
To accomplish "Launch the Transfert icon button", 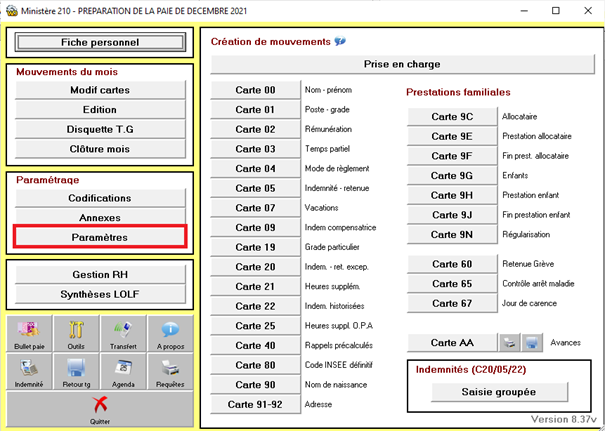I will [x=123, y=335].
